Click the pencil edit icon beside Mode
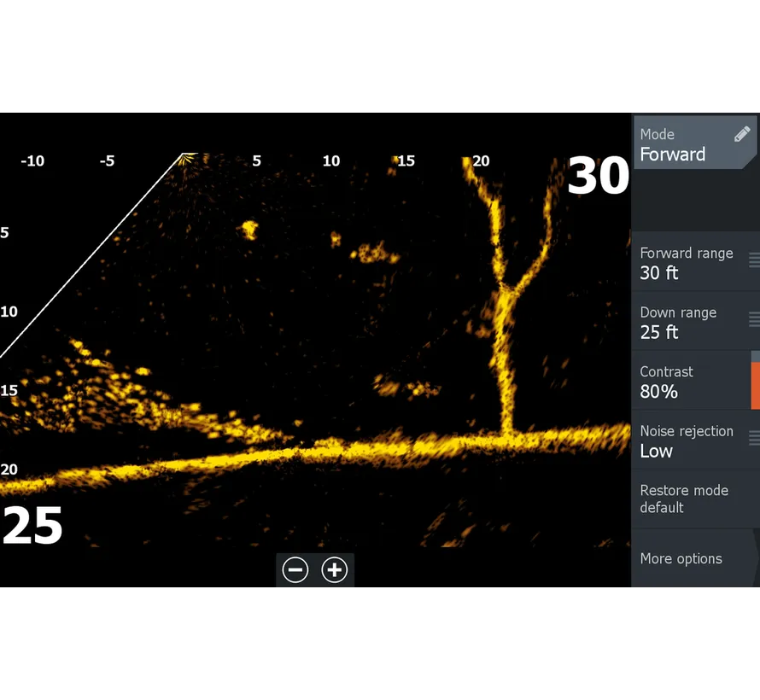This screenshot has height=700, width=760. pos(742,134)
